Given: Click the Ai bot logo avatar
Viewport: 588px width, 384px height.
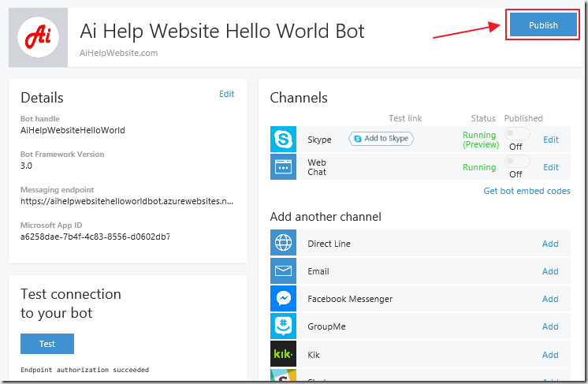Looking at the screenshot, I should (x=39, y=38).
